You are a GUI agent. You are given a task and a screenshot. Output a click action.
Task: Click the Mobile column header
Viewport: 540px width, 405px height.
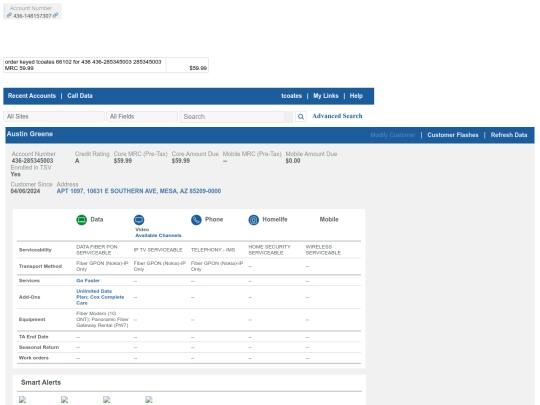[329, 219]
